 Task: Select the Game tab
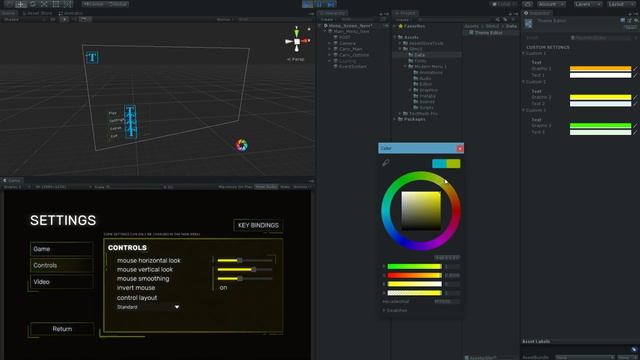[12, 180]
